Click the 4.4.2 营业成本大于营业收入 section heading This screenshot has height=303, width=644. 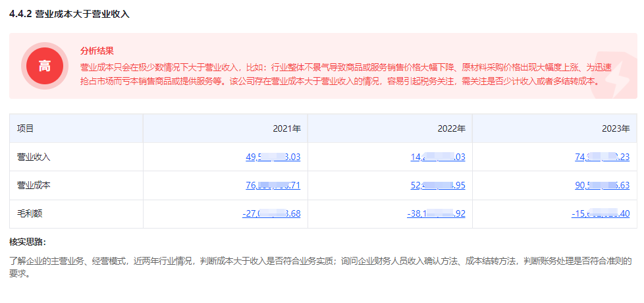click(69, 14)
